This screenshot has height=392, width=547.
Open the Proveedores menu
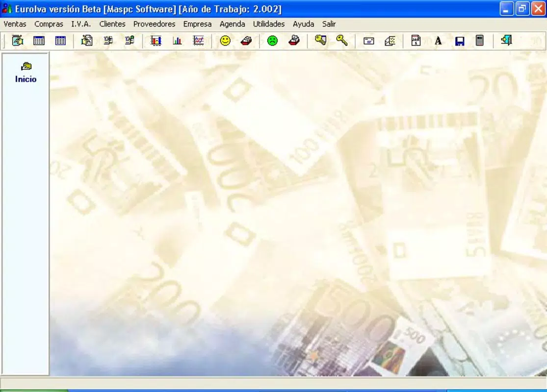click(x=154, y=24)
